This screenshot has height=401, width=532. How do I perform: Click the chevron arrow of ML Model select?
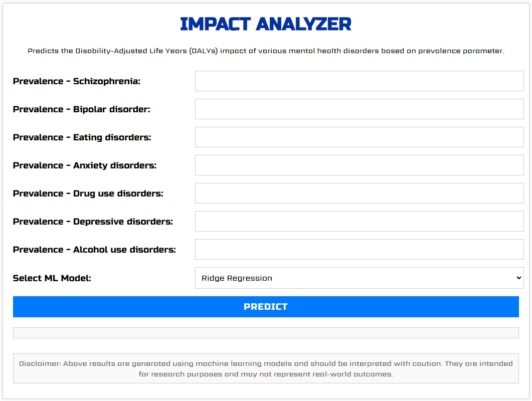coord(518,278)
